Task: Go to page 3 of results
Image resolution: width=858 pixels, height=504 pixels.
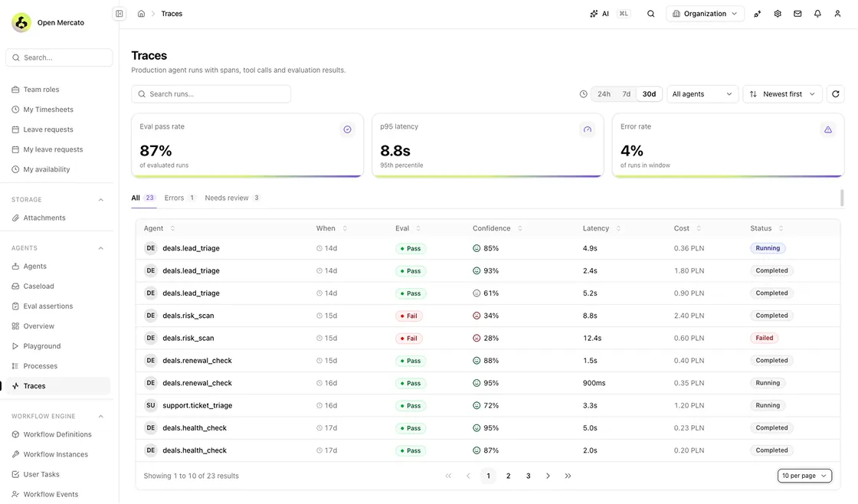Action: (528, 476)
